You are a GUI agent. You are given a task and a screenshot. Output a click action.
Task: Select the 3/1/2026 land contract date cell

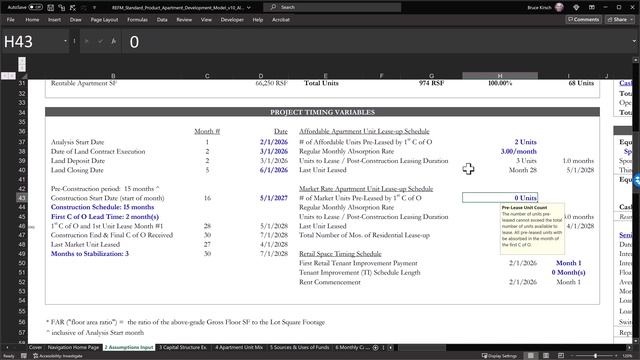tap(274, 151)
